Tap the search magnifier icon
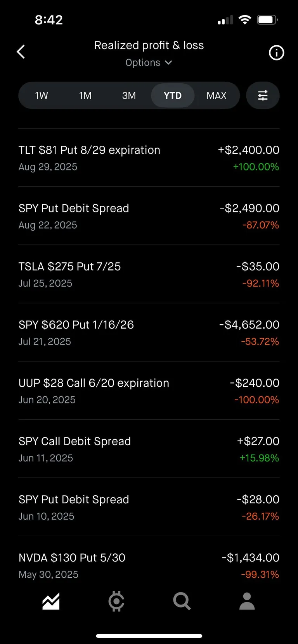The image size is (298, 644). pos(182,601)
